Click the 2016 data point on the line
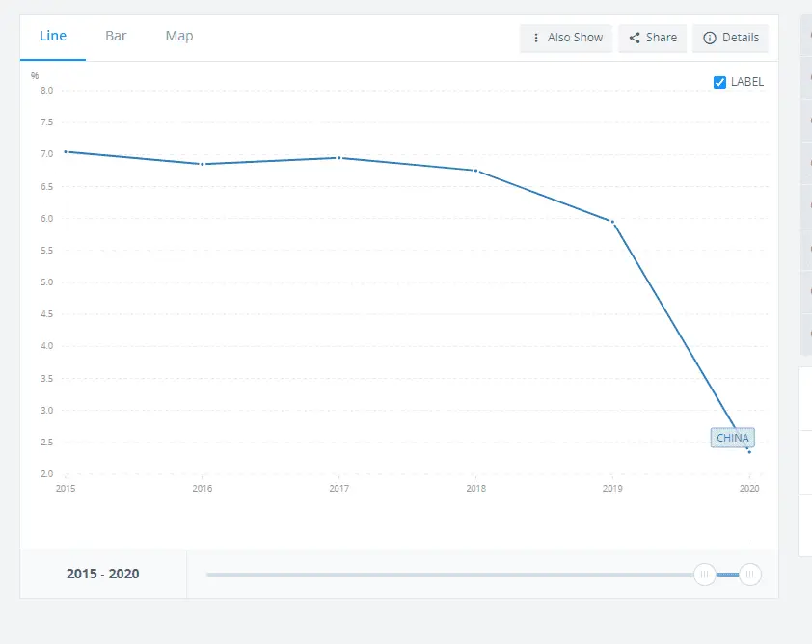 click(x=203, y=164)
